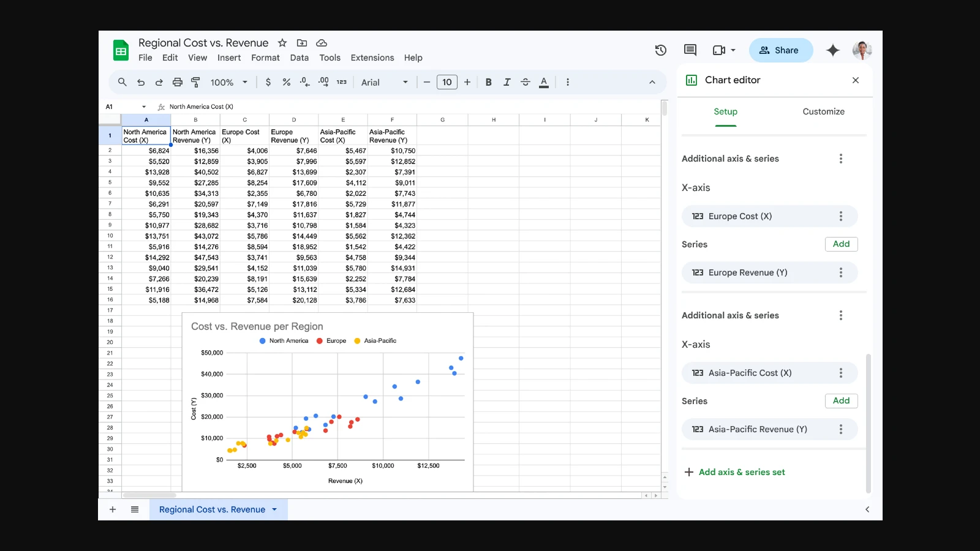This screenshot has width=980, height=551.
Task: Click the search menus magnifier icon
Action: 123,82
